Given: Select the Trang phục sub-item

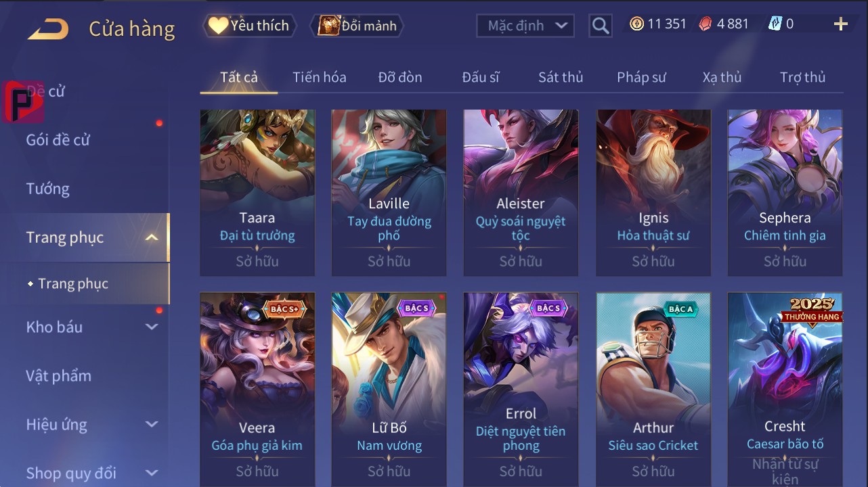Looking at the screenshot, I should (73, 283).
